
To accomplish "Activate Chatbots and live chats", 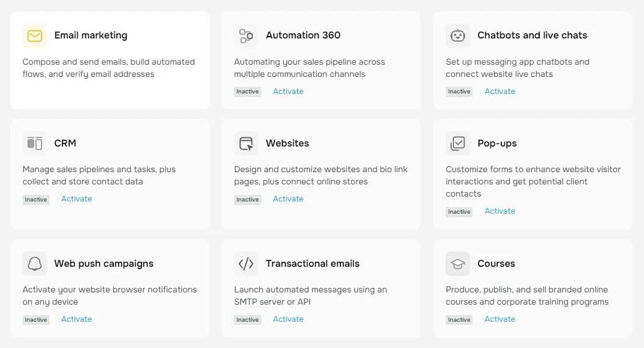I will coord(499,92).
